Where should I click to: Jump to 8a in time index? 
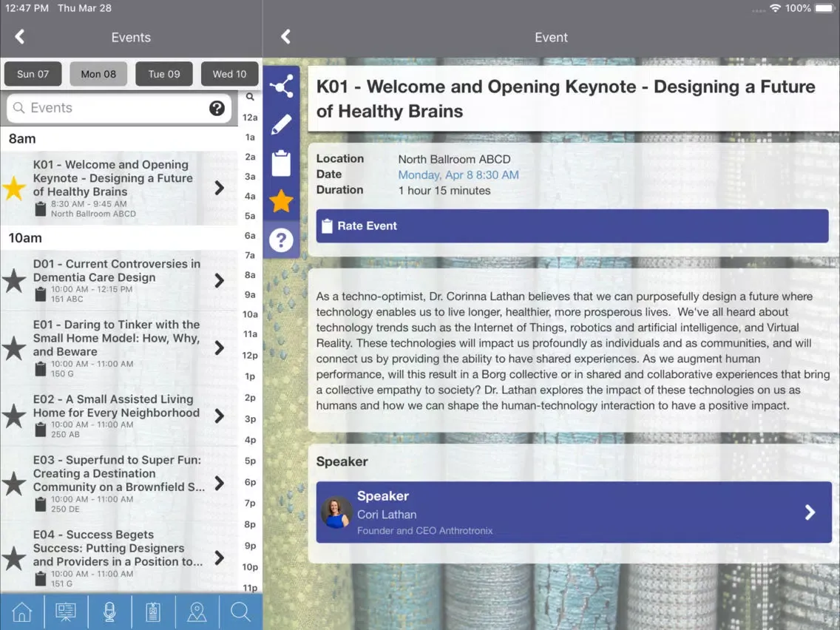250,275
